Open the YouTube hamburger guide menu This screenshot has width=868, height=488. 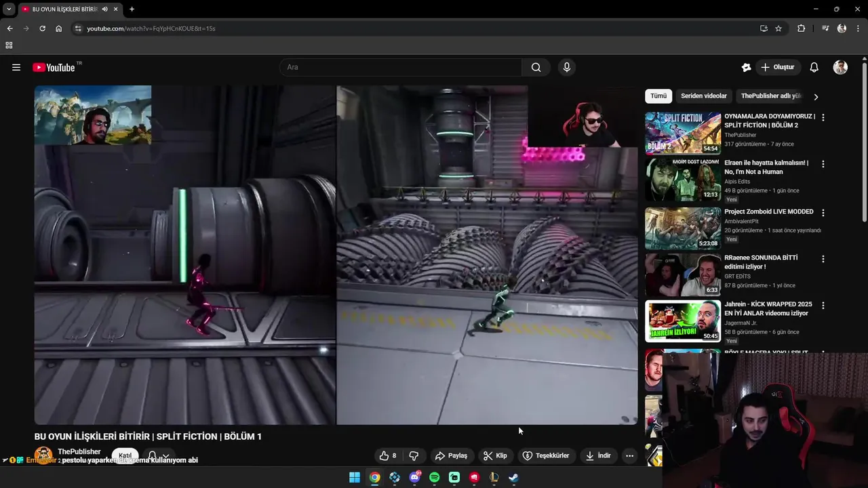coord(16,67)
